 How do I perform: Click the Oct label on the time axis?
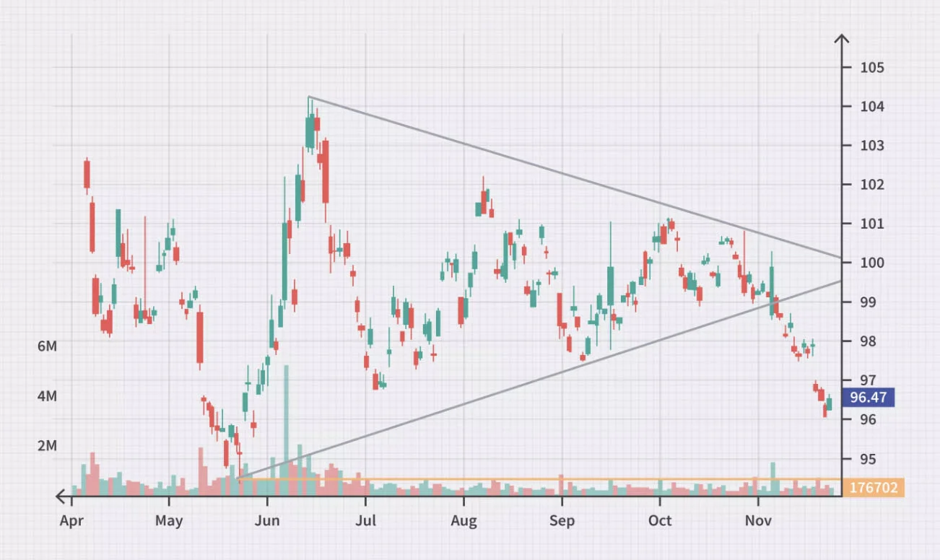click(x=660, y=520)
